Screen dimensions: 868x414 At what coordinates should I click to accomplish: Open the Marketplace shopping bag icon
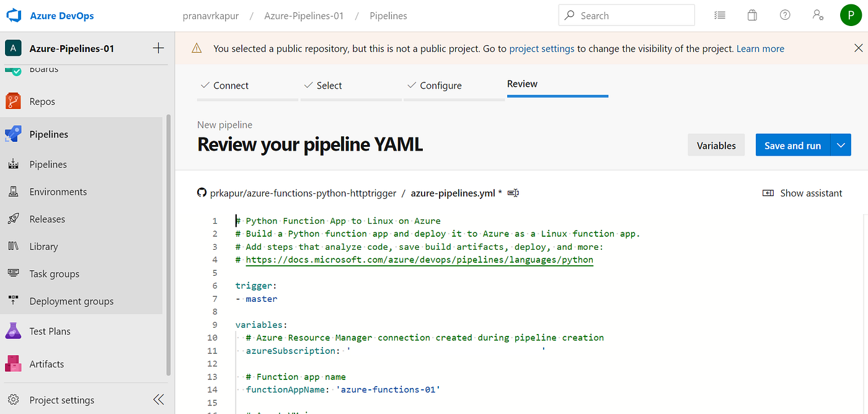click(x=752, y=14)
